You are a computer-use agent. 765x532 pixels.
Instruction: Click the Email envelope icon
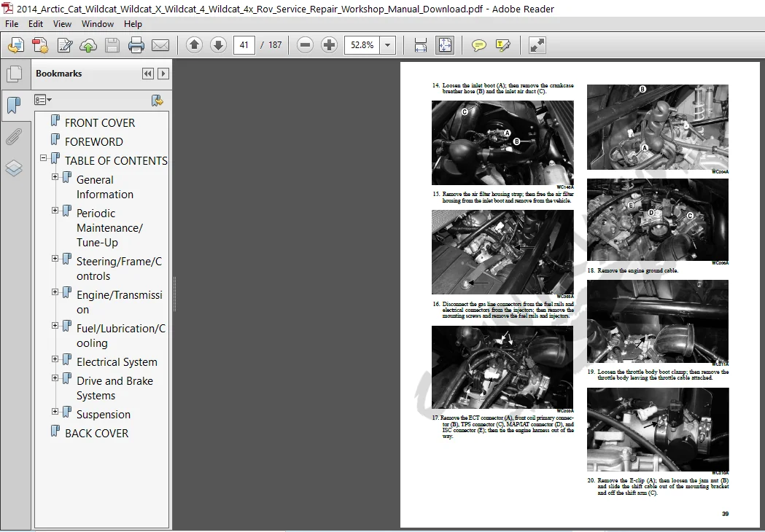tap(160, 45)
